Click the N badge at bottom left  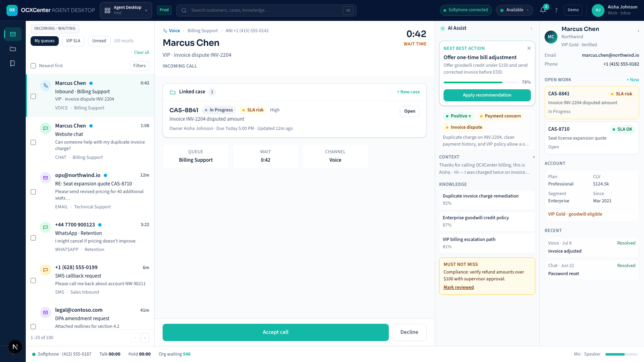[x=15, y=346]
